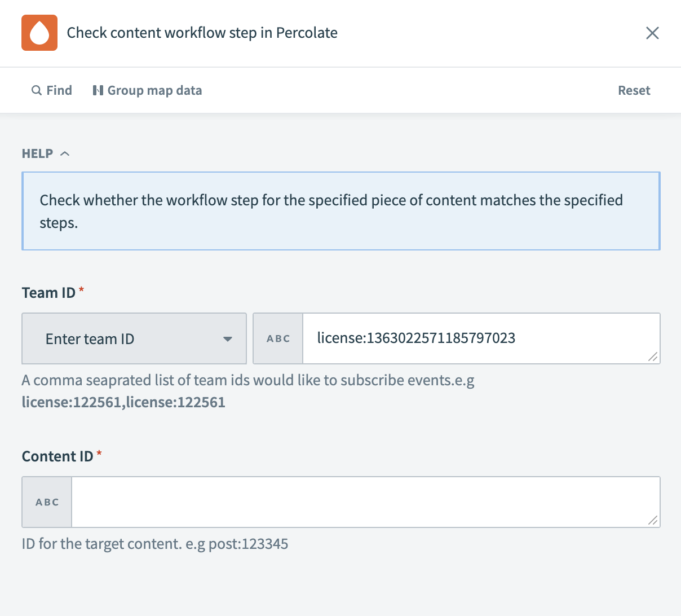The width and height of the screenshot is (681, 616).
Task: Click the Group map data icon
Action: (x=98, y=90)
